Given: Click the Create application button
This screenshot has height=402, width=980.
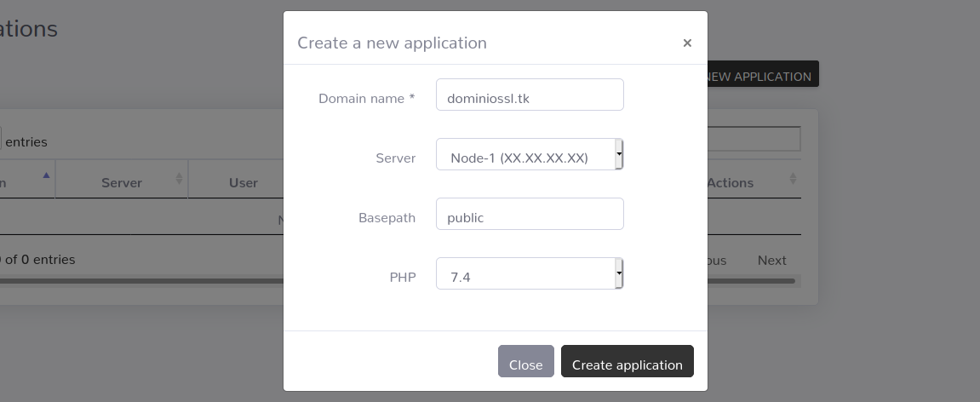Looking at the screenshot, I should point(627,361).
